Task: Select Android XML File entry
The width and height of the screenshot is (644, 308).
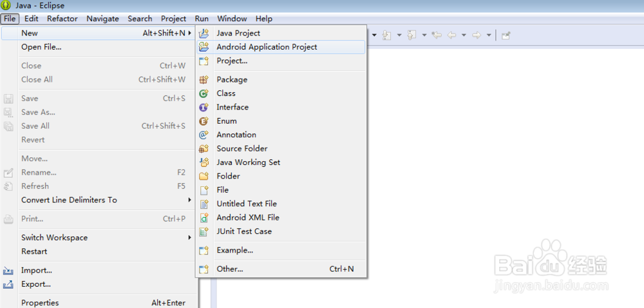Action: point(248,218)
